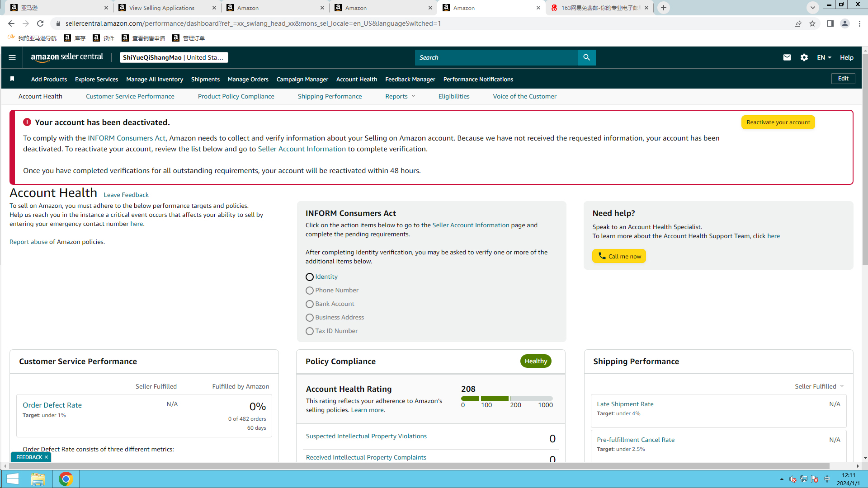
Task: Open a new browser tab with plus icon
Action: click(x=664, y=8)
